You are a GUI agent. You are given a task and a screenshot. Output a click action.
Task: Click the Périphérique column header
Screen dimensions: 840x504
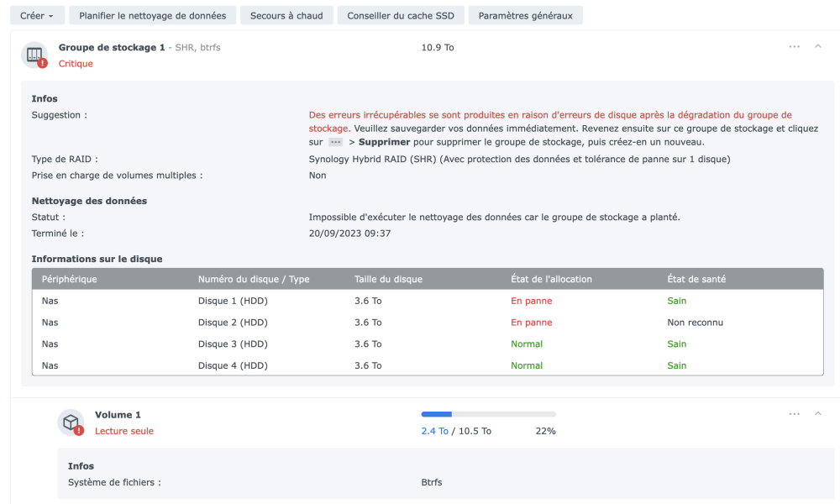tap(70, 279)
